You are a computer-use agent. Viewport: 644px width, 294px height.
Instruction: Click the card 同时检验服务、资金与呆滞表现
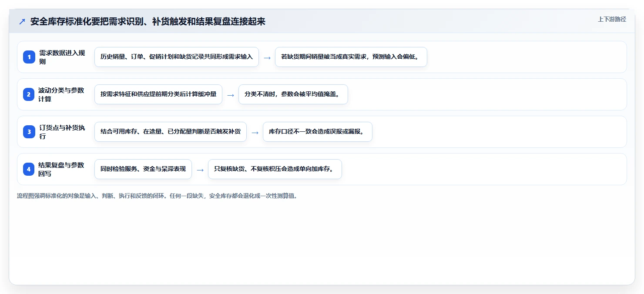coord(143,169)
